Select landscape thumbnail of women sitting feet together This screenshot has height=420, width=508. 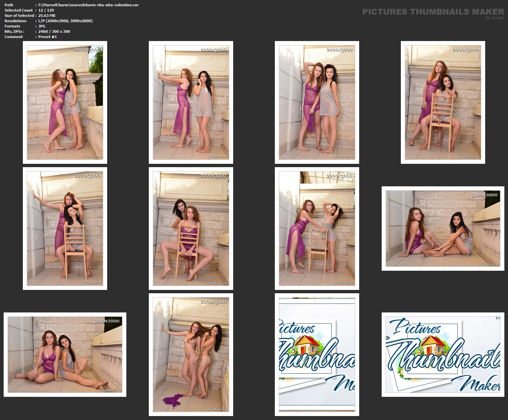pos(443,228)
